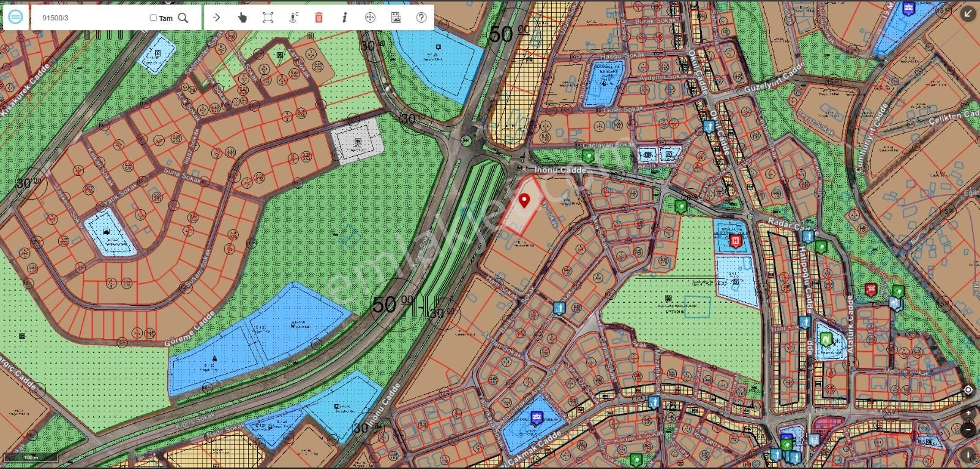Open map attribution info button bottom right

point(968,455)
